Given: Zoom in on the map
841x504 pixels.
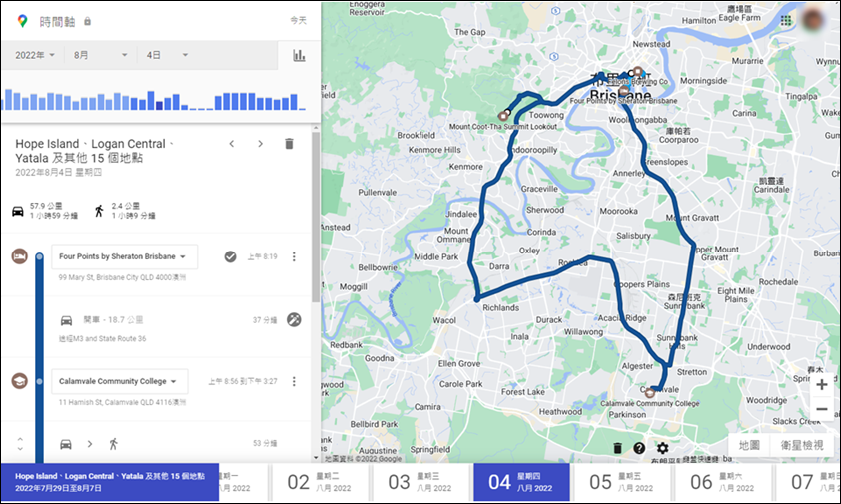Looking at the screenshot, I should coord(822,384).
